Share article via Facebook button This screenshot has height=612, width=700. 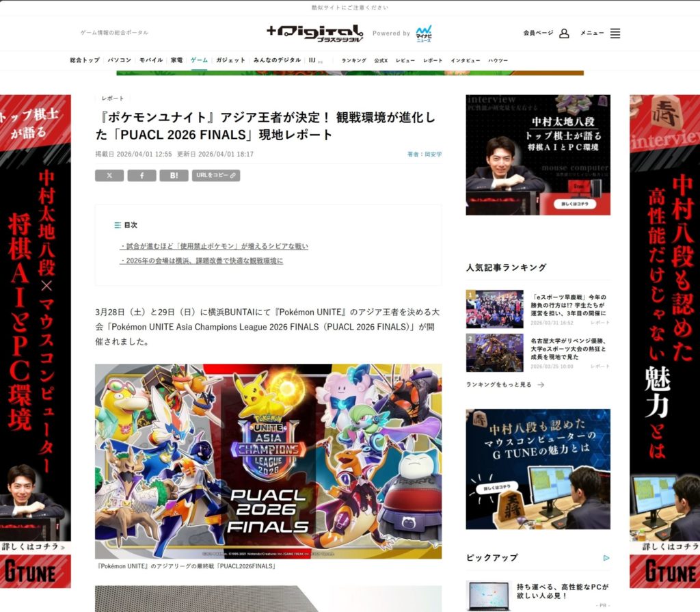142,176
